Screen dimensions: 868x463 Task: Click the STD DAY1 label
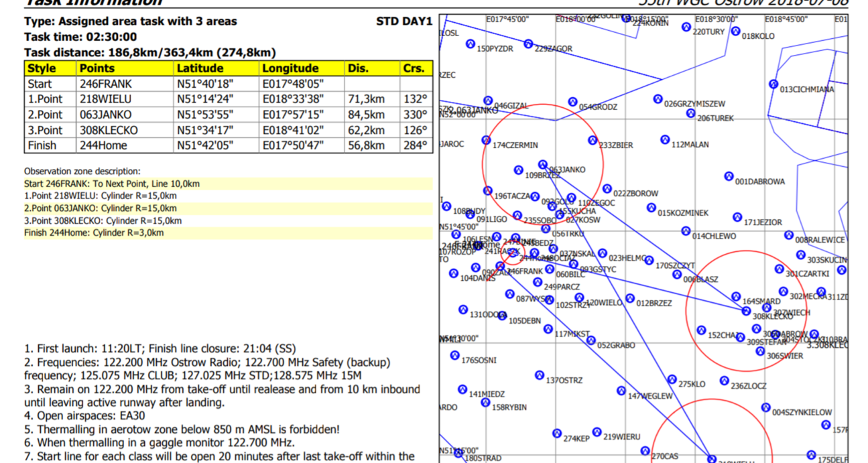pos(404,21)
